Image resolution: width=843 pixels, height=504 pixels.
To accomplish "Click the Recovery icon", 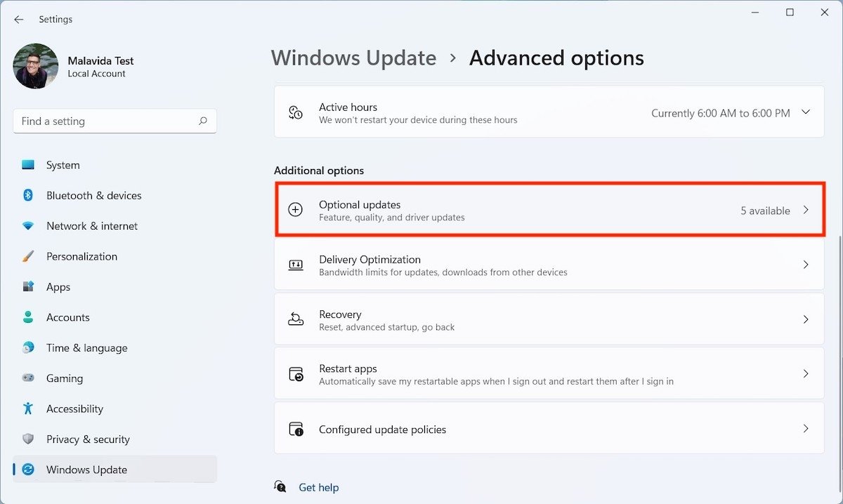I will (x=296, y=319).
